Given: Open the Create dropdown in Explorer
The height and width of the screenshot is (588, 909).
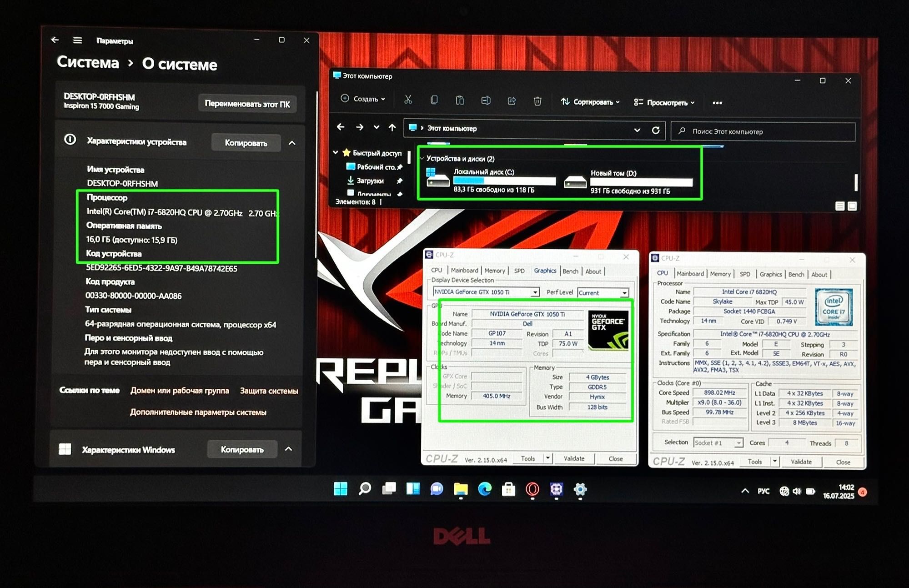Looking at the screenshot, I should (x=363, y=99).
